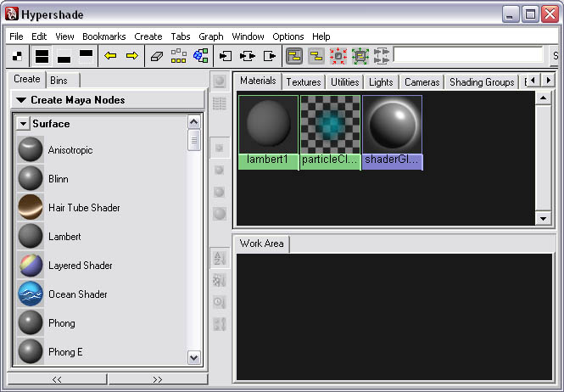Open the Textures tab
Screen dimensions: 564x392
(x=304, y=82)
